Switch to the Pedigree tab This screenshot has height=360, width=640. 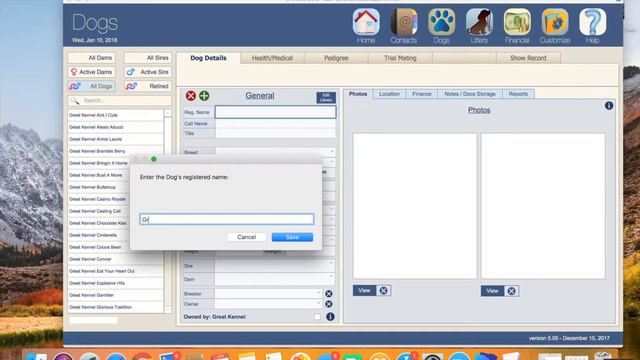coord(336,58)
